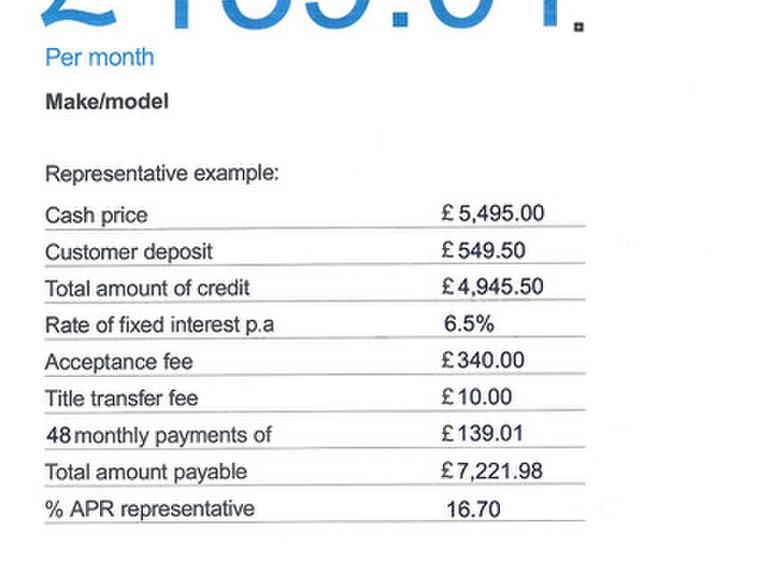Click the "Per month" blue text
Screen dimensions: 759x569
(99, 57)
